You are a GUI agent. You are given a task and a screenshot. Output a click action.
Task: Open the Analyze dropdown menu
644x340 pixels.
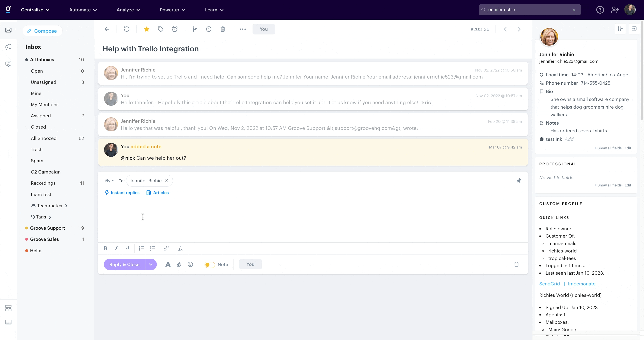[x=129, y=10]
